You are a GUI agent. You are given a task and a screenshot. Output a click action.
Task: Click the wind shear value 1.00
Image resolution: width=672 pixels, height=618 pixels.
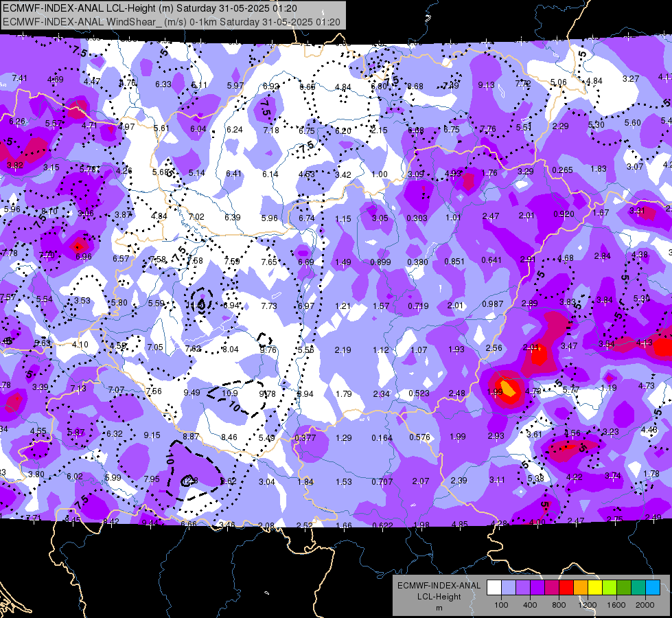[x=380, y=174]
